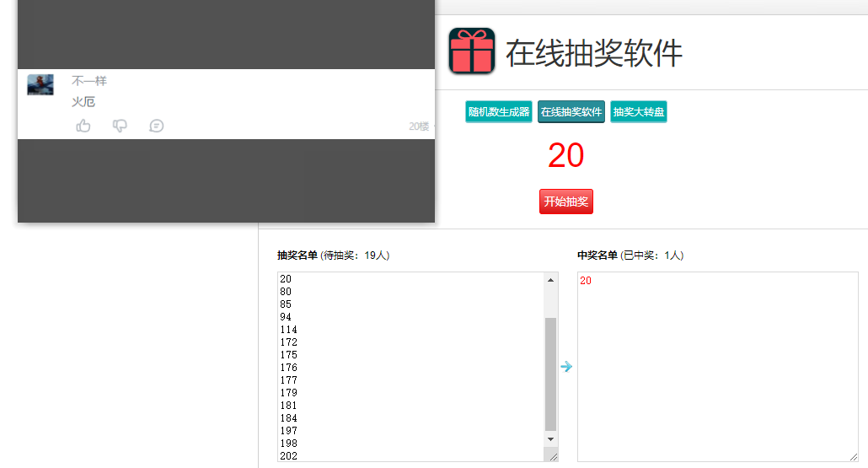Select the 在线抽奖软件 tab
868x468 pixels.
pyautogui.click(x=571, y=112)
